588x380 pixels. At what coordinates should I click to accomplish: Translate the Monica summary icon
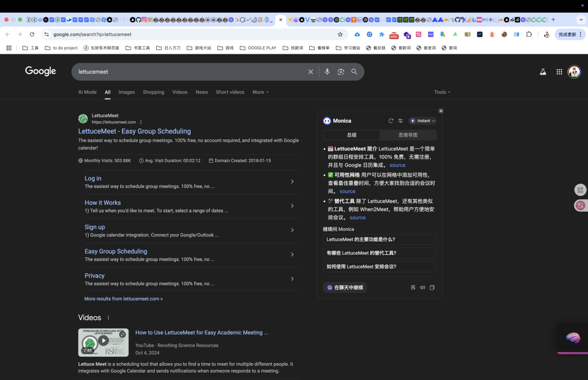pos(413,287)
